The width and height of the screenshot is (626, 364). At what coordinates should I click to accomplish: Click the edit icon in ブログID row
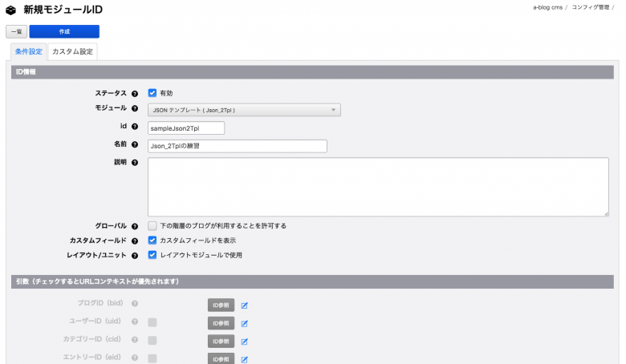[245, 305]
